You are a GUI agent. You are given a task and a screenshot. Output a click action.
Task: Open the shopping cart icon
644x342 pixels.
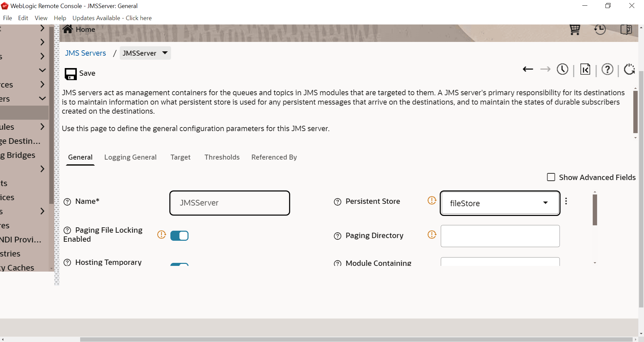point(575,30)
